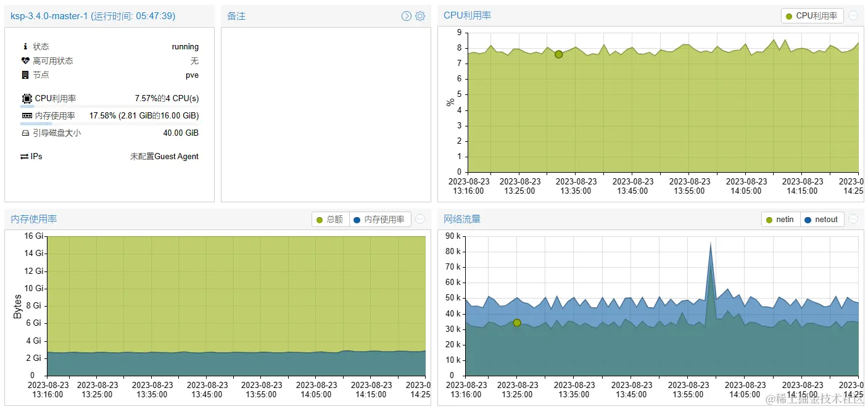The width and height of the screenshot is (868, 409).
Task: Click the highlighted netin data point on network chart
Action: 517,323
